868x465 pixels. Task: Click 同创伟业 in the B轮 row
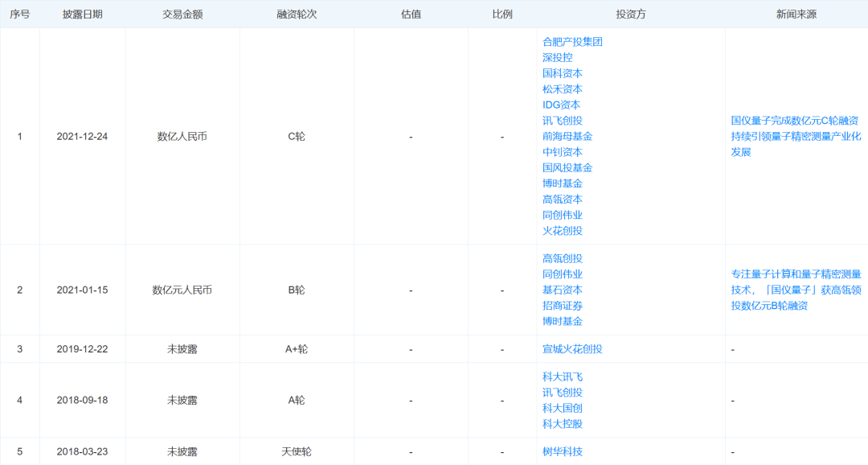click(x=563, y=274)
